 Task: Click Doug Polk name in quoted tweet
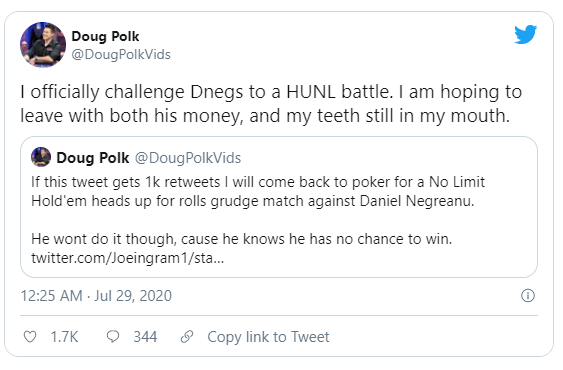(x=93, y=158)
